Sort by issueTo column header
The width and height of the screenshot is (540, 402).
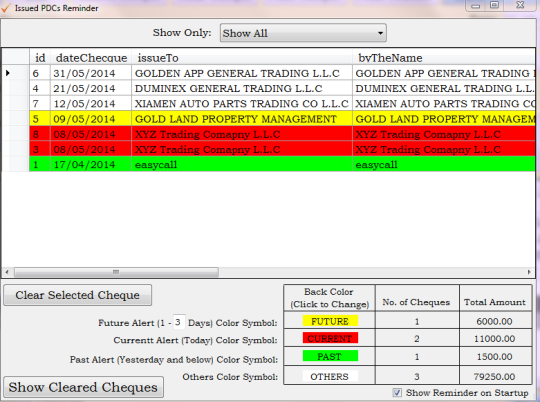coord(242,58)
